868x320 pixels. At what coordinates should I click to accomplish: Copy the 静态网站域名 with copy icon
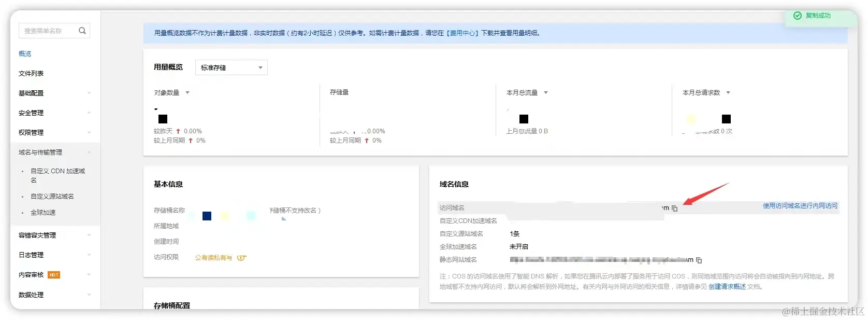[x=699, y=260]
